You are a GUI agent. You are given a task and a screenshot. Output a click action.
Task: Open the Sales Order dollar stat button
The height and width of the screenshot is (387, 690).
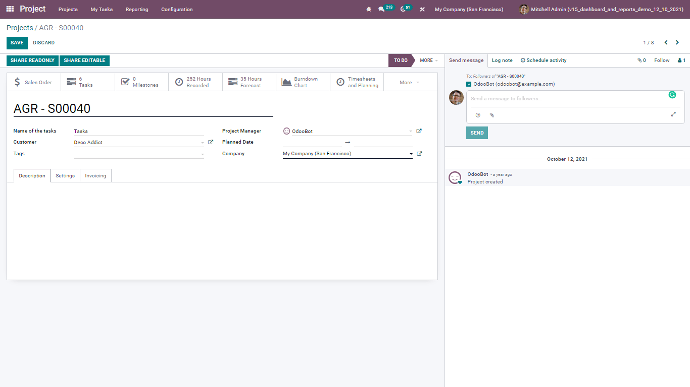click(33, 82)
